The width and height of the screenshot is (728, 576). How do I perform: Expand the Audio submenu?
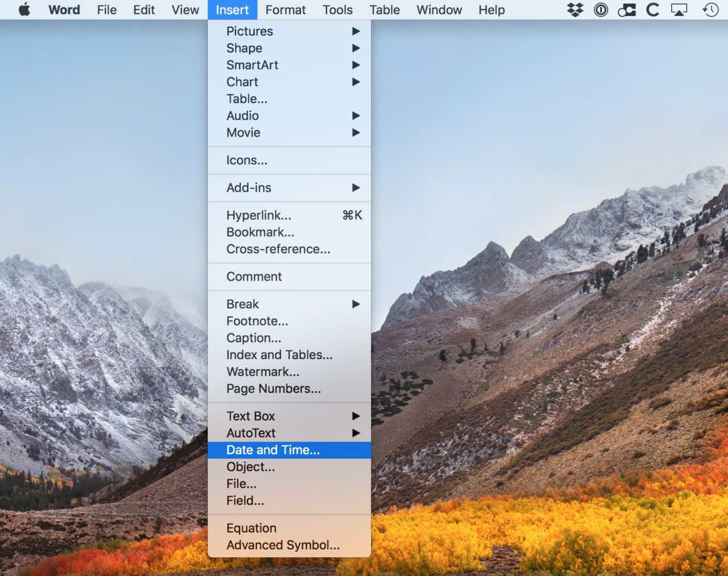tap(289, 116)
